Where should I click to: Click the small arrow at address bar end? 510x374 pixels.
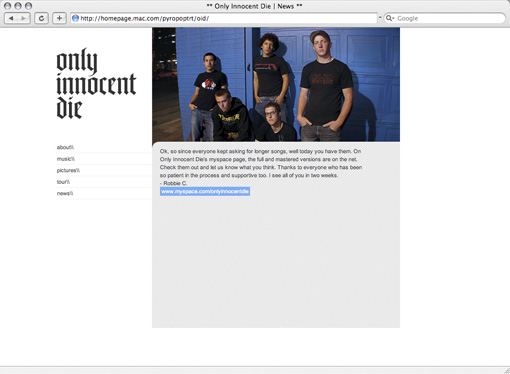point(380,17)
